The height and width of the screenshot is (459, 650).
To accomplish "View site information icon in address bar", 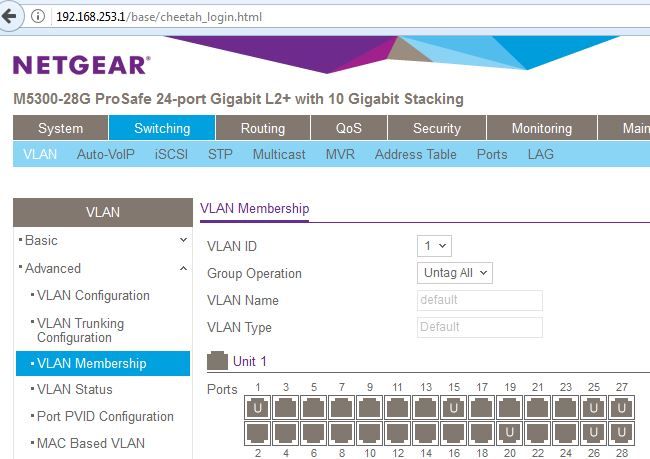I will click(x=38, y=17).
